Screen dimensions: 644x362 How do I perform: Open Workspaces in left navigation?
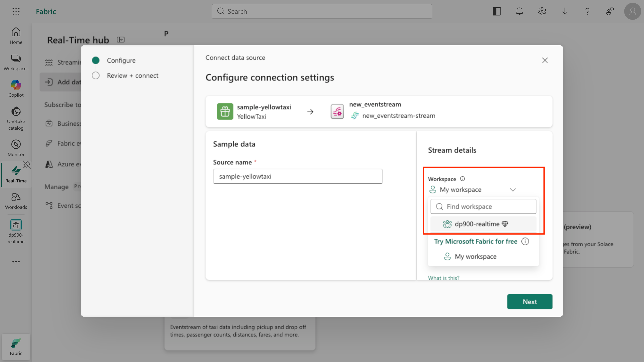16,62
